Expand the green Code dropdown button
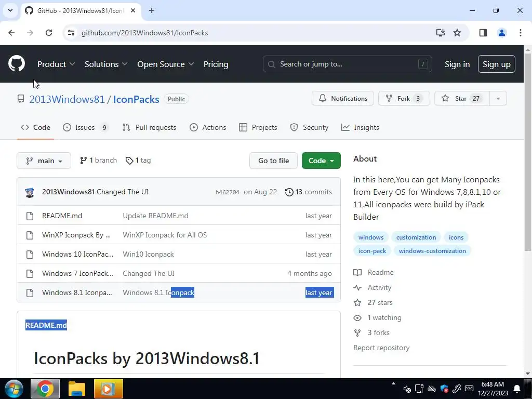This screenshot has width=532, height=399. [321, 161]
